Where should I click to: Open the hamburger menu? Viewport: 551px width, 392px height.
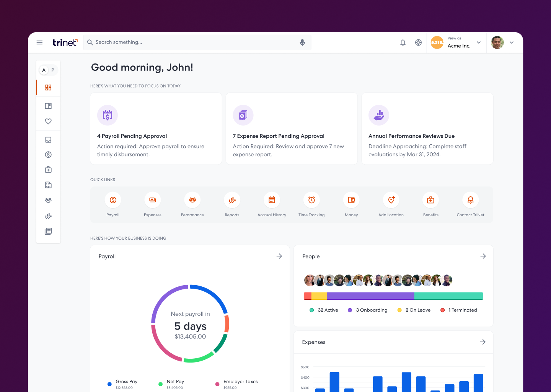39,42
